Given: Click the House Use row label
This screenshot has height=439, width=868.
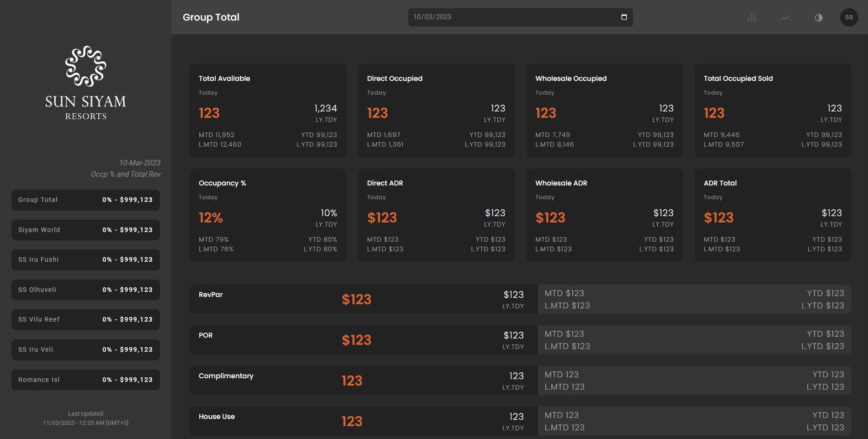Looking at the screenshot, I should (x=217, y=417).
